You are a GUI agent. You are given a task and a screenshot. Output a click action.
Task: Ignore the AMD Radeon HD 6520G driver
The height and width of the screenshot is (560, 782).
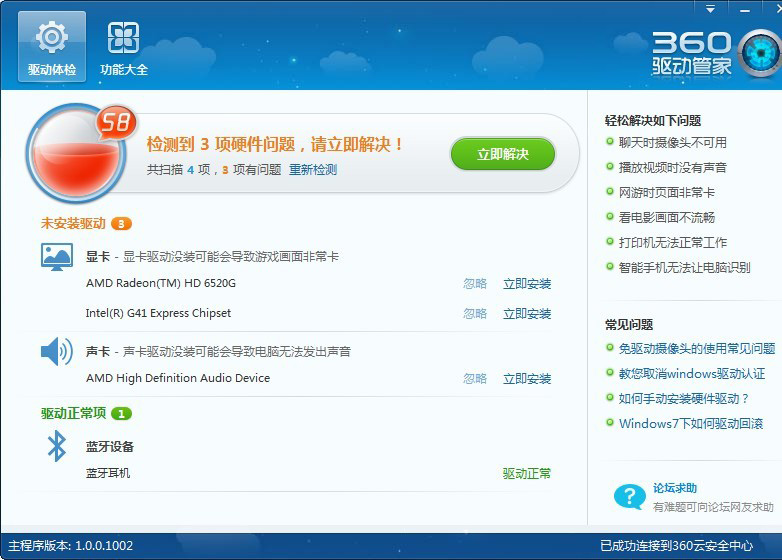(475, 284)
